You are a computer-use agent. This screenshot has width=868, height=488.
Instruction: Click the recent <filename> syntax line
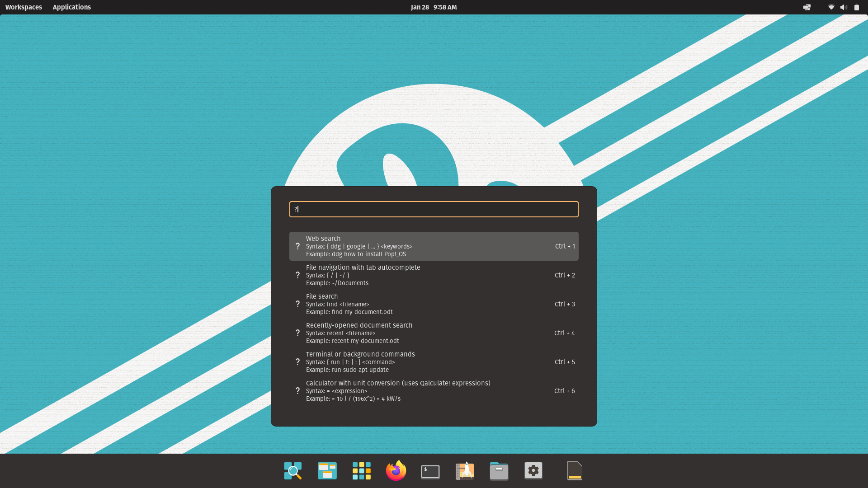pos(341,333)
